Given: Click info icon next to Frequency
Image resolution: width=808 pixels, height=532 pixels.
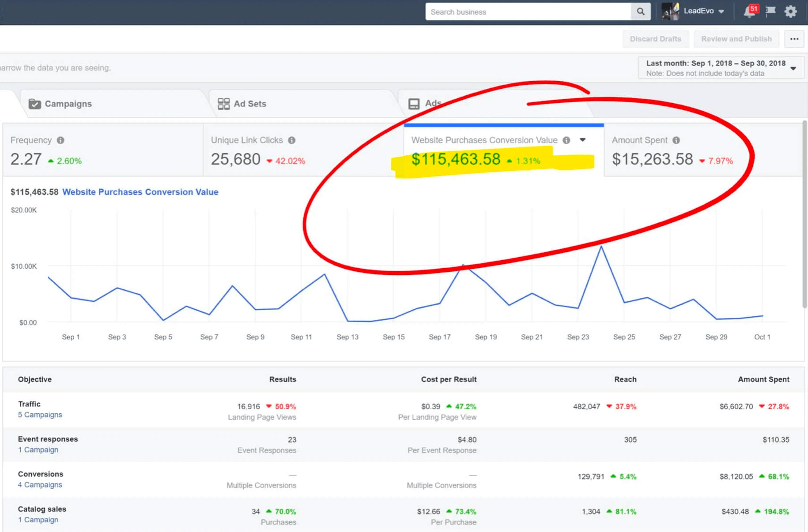Looking at the screenshot, I should click(x=60, y=140).
